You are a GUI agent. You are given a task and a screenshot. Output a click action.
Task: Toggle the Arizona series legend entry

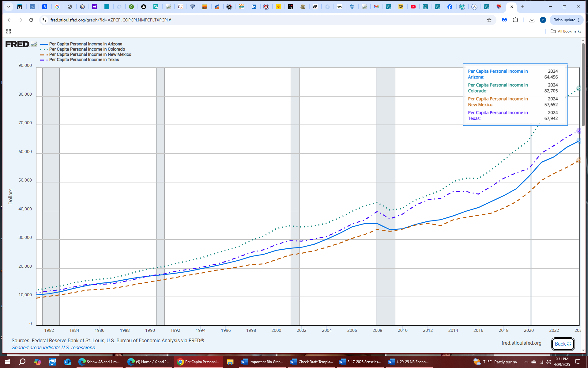(x=85, y=44)
